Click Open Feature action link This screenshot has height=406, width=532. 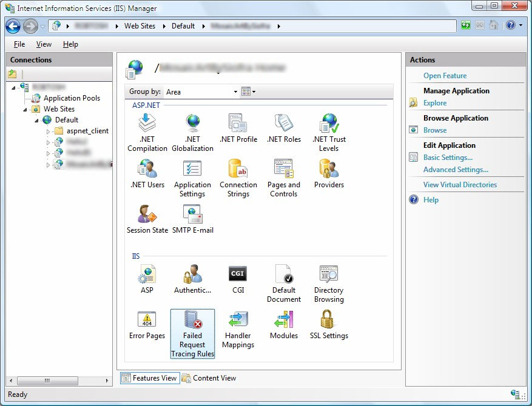point(445,76)
